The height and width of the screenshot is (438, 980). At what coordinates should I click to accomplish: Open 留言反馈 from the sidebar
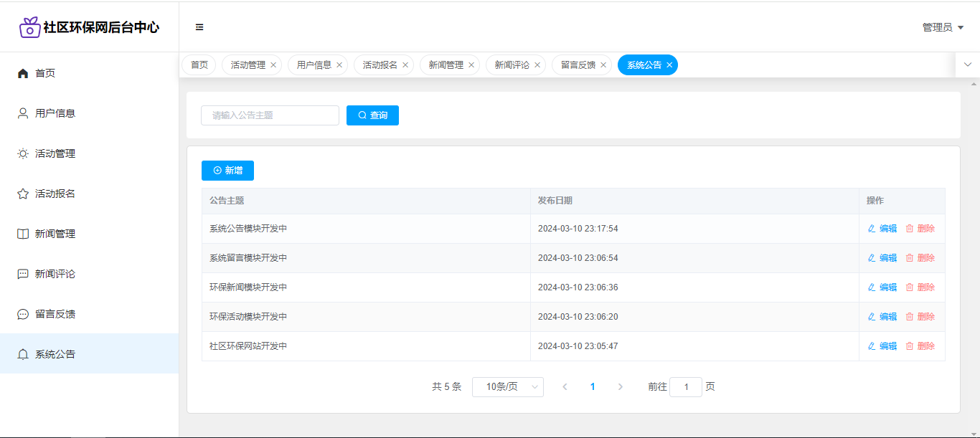pyautogui.click(x=55, y=314)
